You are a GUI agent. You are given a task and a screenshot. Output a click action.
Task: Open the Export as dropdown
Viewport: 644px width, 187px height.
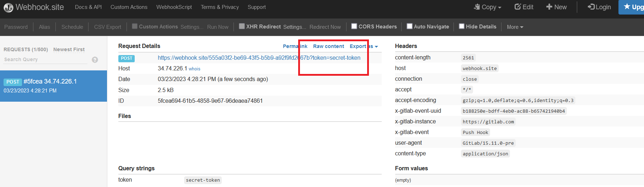(x=363, y=46)
